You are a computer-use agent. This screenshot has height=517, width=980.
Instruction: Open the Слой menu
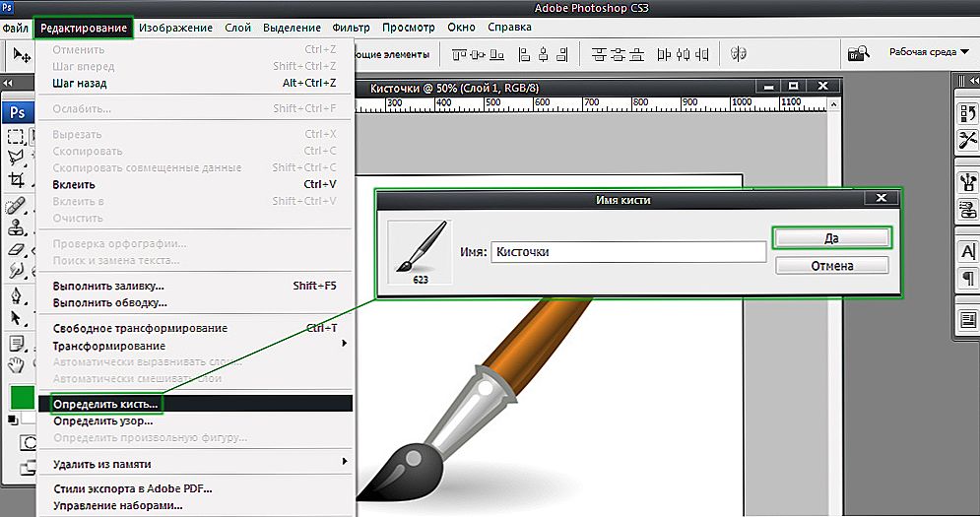pos(238,28)
